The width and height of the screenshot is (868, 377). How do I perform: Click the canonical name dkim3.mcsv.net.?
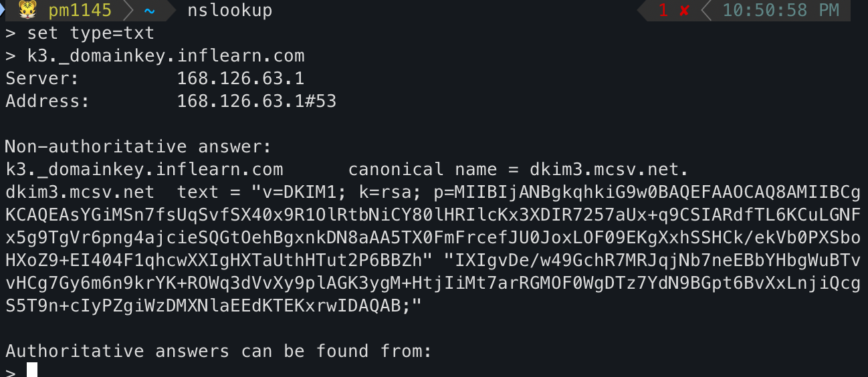click(610, 169)
